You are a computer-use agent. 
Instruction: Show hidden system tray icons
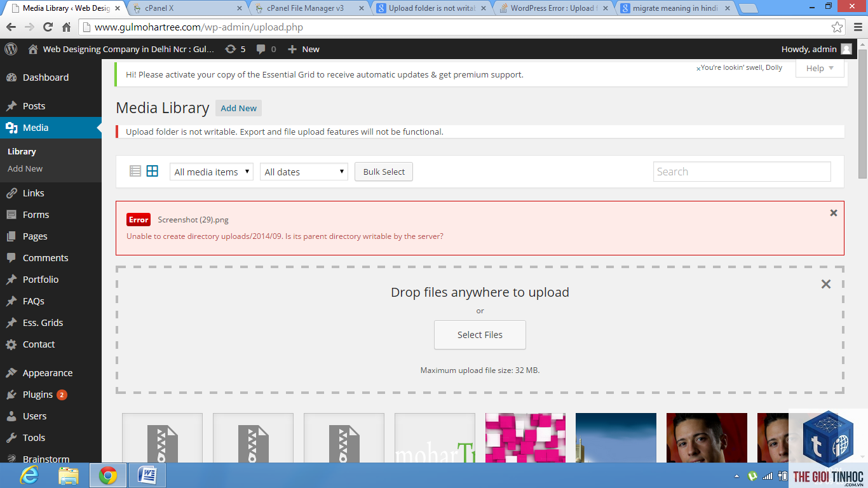click(737, 476)
